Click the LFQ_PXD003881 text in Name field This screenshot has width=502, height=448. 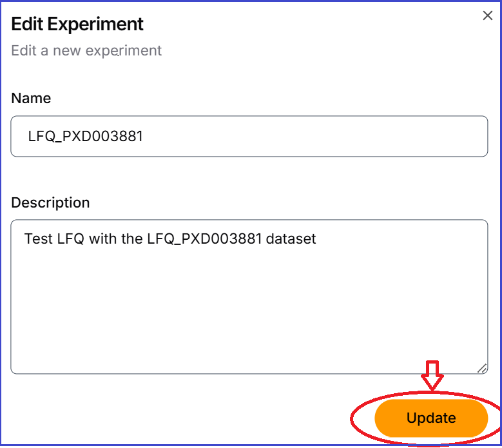(85, 136)
